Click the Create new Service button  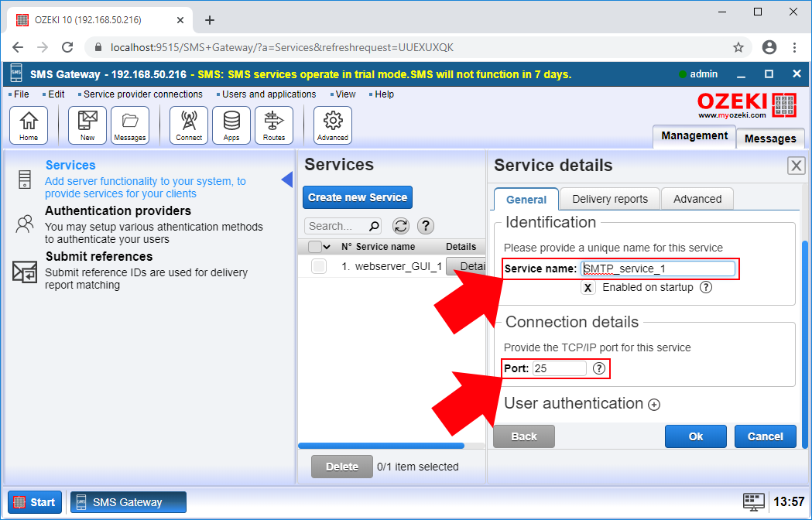(358, 197)
